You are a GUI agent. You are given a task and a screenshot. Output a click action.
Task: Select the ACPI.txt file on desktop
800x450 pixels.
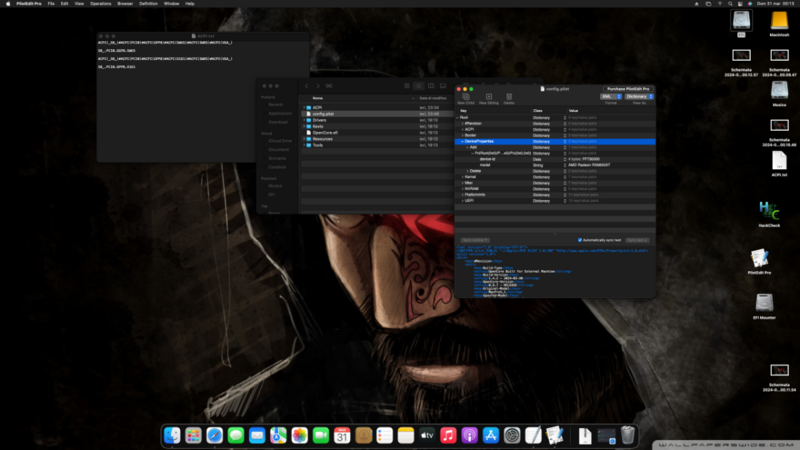779,158
